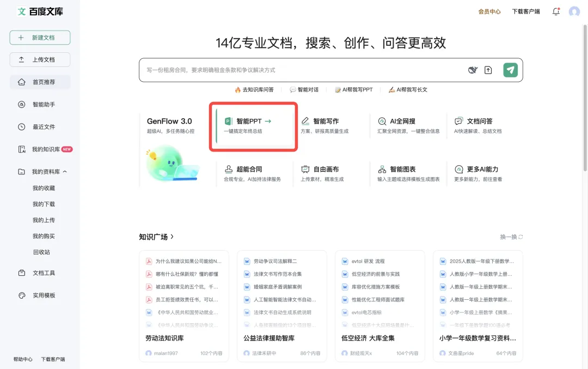The width and height of the screenshot is (588, 369).
Task: Click AI帮我写长文 shortcut
Action: coord(408,90)
